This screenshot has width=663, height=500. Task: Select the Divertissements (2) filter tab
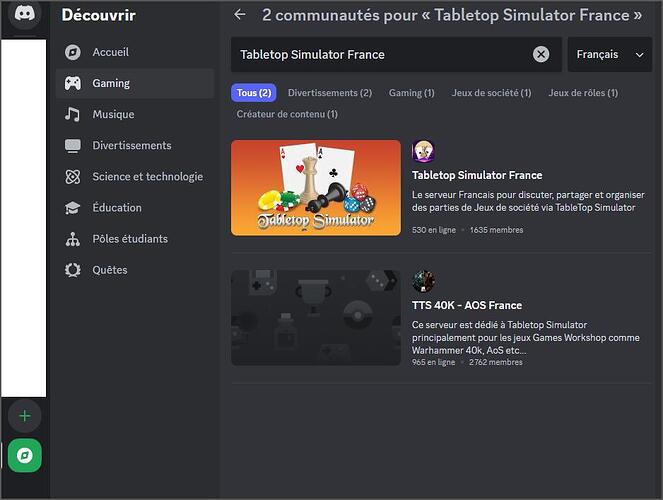point(330,93)
